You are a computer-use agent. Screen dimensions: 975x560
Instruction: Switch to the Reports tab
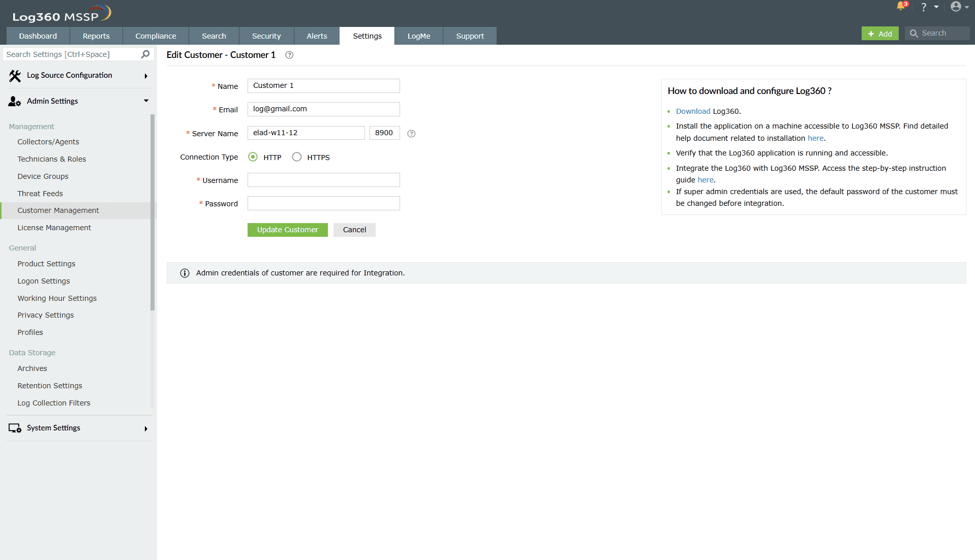click(96, 36)
